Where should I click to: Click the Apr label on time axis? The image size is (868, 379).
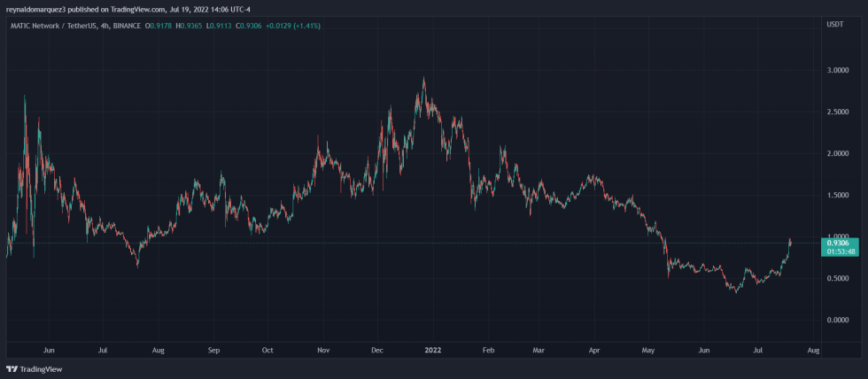[x=594, y=351]
